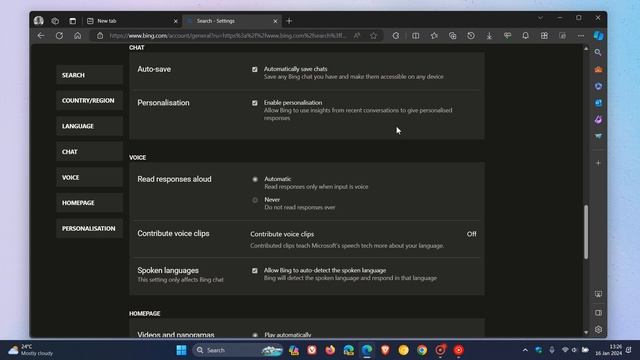Open Brave browser from the taskbar
The height and width of the screenshot is (360, 640).
point(385,350)
